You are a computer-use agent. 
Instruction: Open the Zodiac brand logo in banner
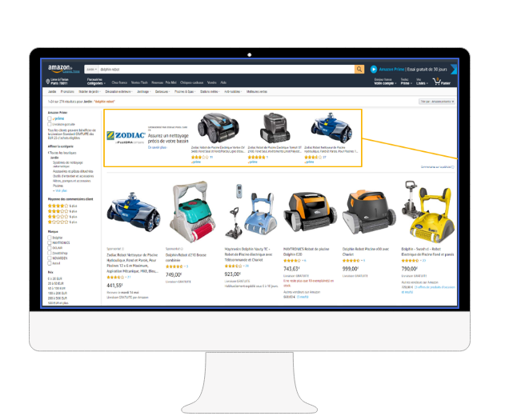pyautogui.click(x=126, y=137)
